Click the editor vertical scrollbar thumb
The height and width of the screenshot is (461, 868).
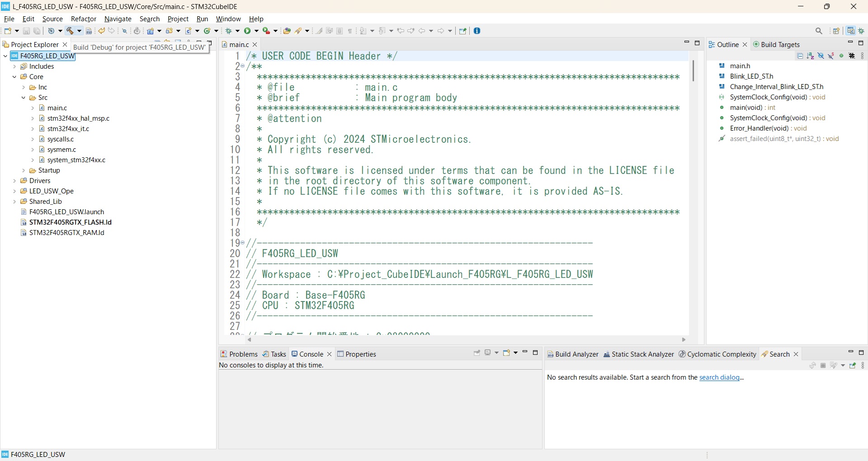[x=693, y=71]
